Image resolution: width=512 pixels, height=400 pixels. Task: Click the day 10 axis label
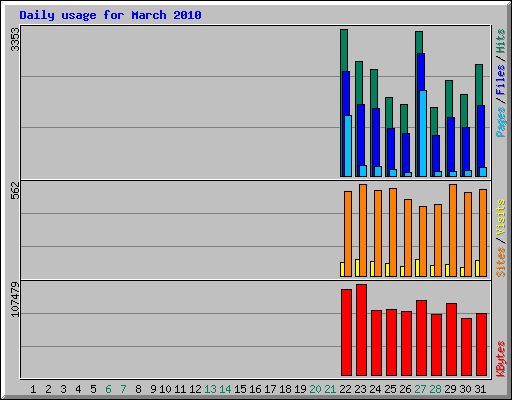click(165, 389)
